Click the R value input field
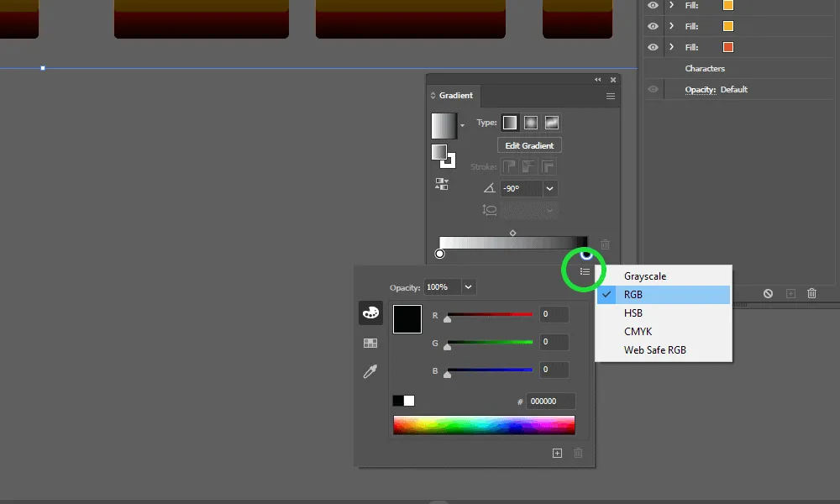 pos(554,314)
